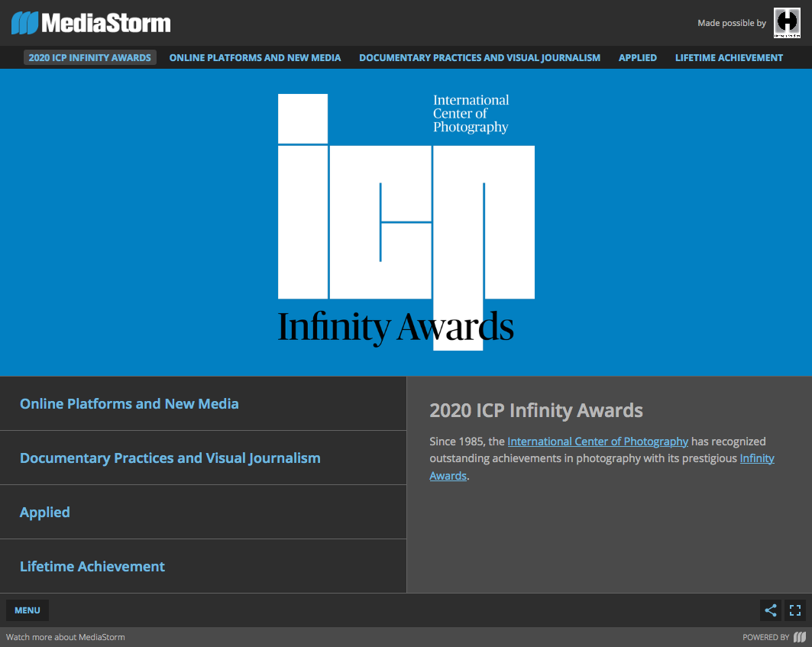Switch to the APPLIED tab

pos(638,57)
